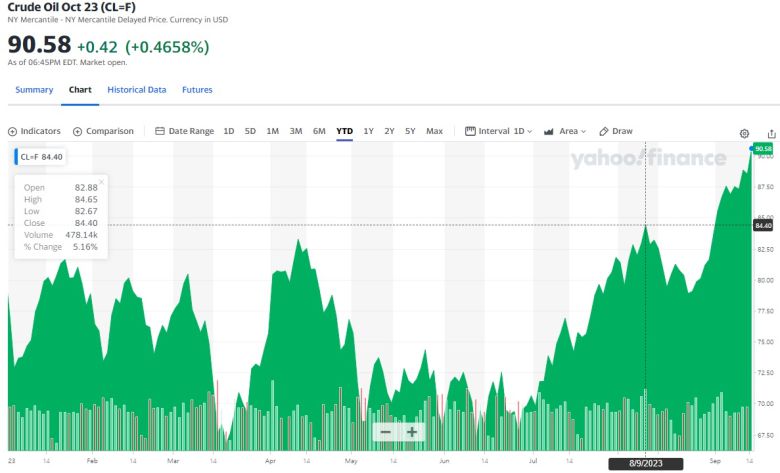Open chart settings gear
Viewport: 780px width, 473px height.
tap(744, 133)
